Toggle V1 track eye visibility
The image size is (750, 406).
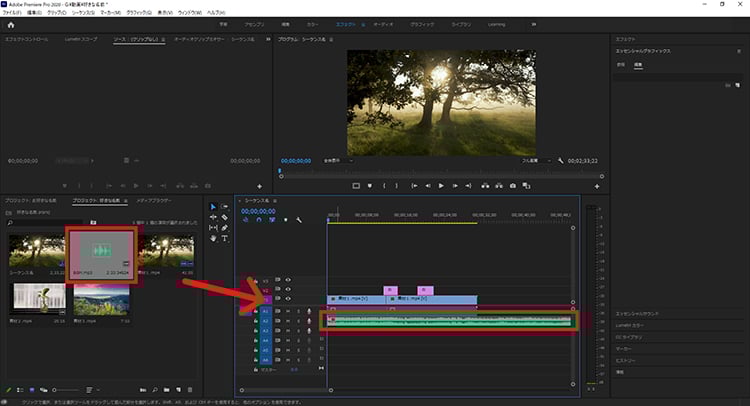pyautogui.click(x=288, y=298)
